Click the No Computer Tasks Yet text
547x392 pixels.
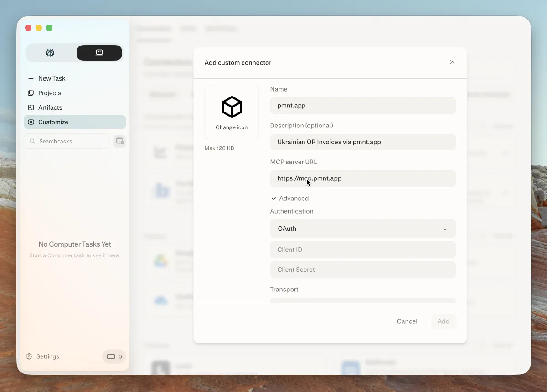point(75,244)
